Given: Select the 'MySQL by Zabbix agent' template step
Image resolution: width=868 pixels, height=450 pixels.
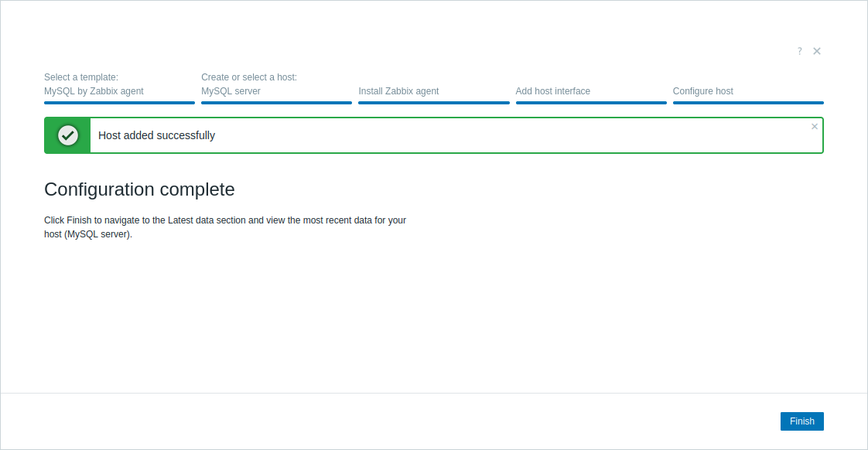Looking at the screenshot, I should click(x=94, y=91).
